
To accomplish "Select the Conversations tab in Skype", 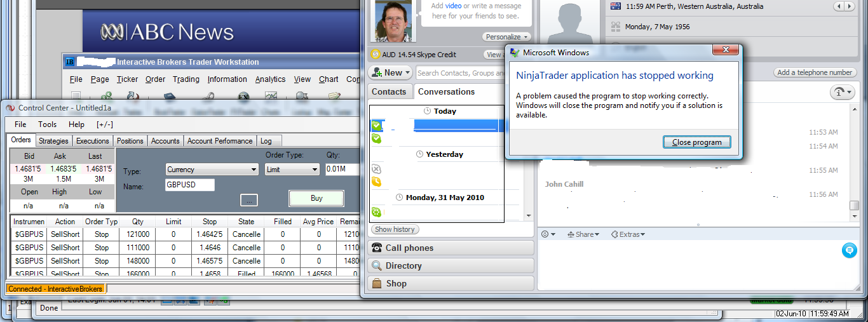I will coord(446,92).
